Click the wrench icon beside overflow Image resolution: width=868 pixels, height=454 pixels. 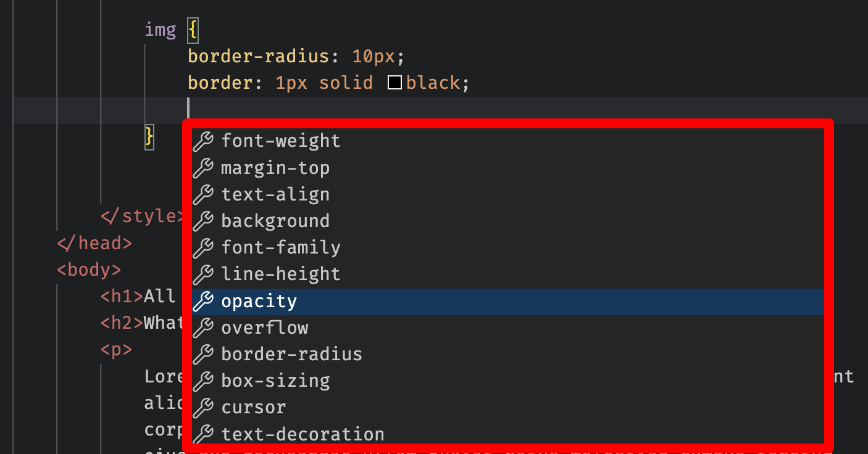[203, 328]
